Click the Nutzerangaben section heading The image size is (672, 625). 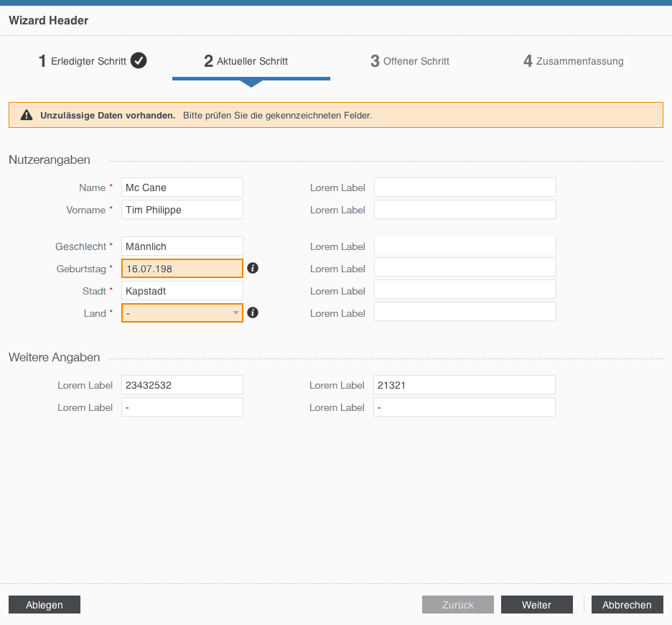(50, 160)
